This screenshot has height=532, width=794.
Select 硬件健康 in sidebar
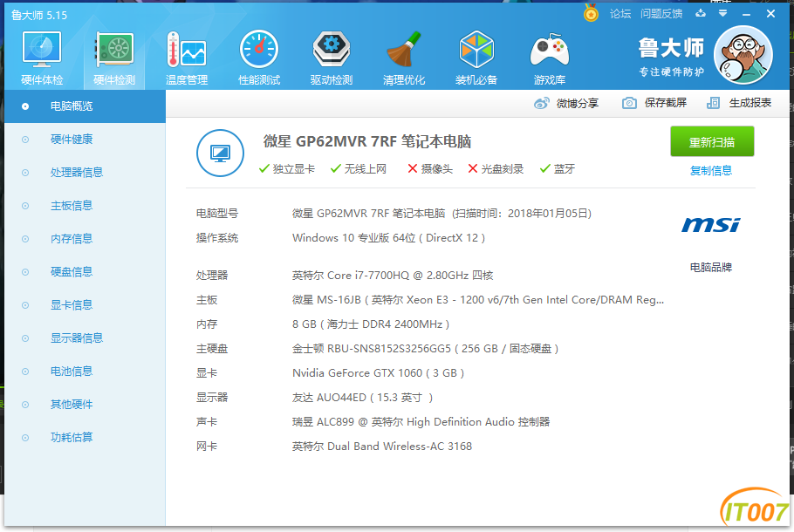coord(85,140)
